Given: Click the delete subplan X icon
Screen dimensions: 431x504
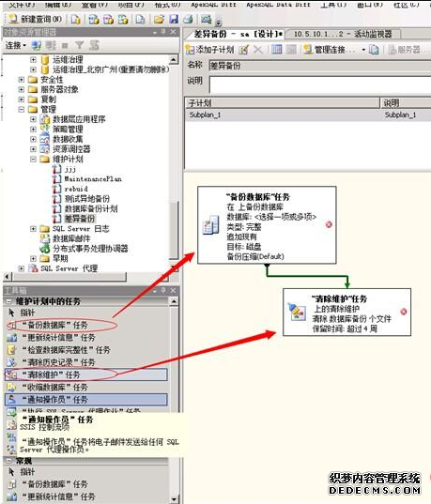Looking at the screenshot, I should (x=258, y=50).
